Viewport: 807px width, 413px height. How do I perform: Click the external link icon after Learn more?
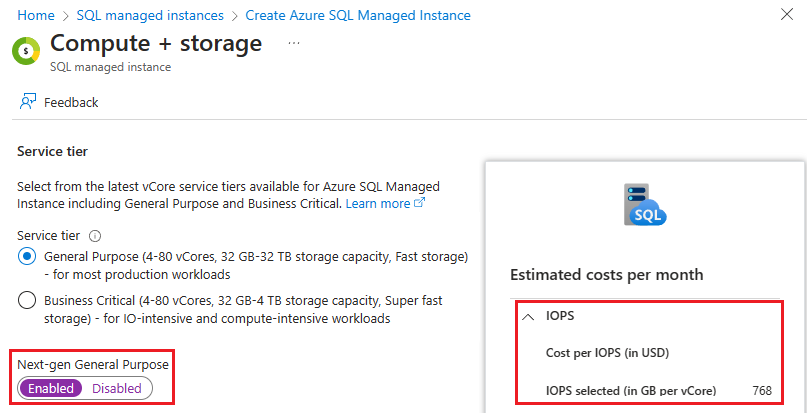(420, 204)
